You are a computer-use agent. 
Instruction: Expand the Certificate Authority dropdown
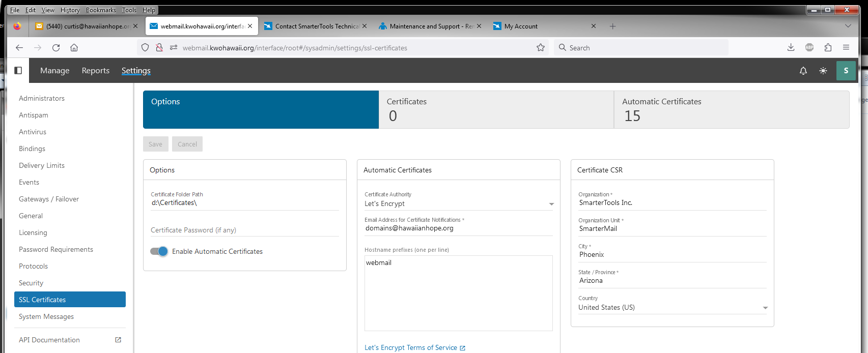tap(551, 204)
